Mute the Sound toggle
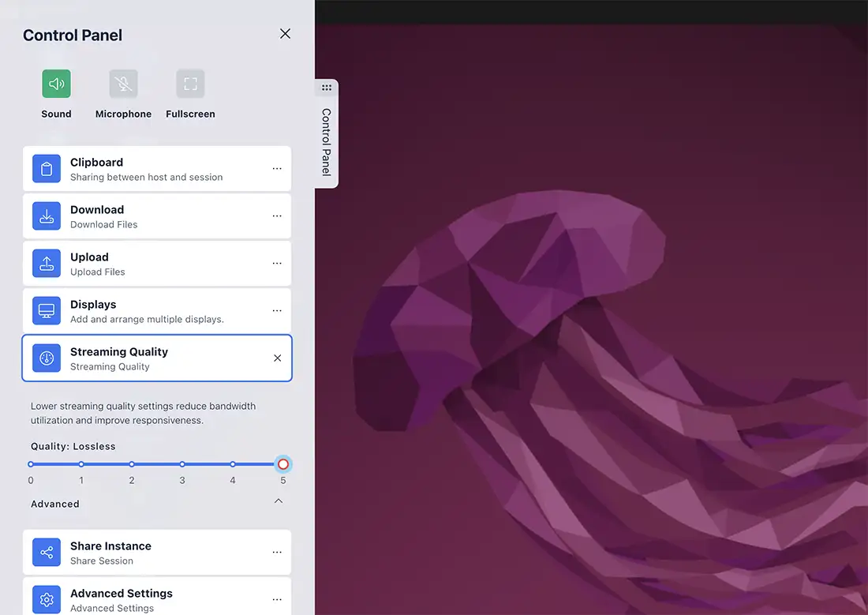This screenshot has width=868, height=615. coord(56,84)
